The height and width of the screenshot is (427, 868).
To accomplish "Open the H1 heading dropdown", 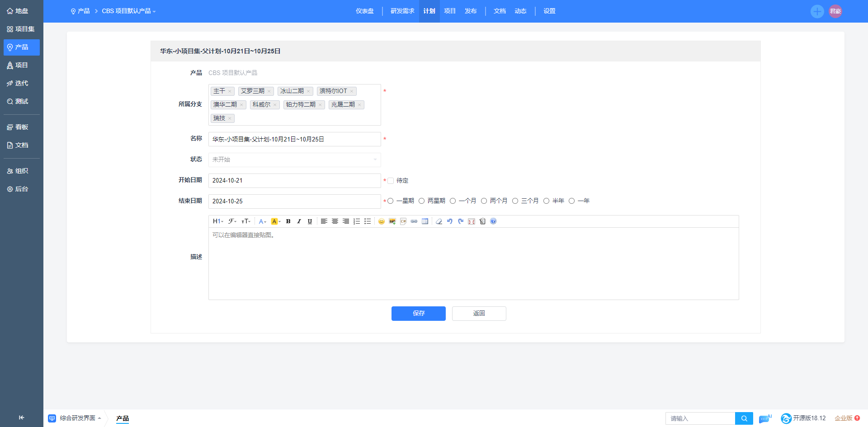I will tap(218, 221).
